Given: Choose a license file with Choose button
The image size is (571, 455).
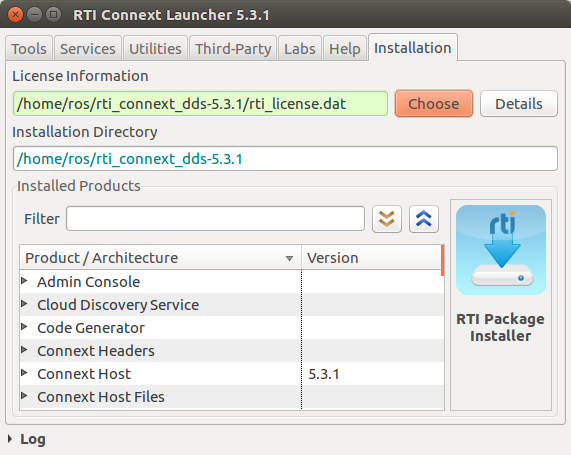Looking at the screenshot, I should pos(434,104).
